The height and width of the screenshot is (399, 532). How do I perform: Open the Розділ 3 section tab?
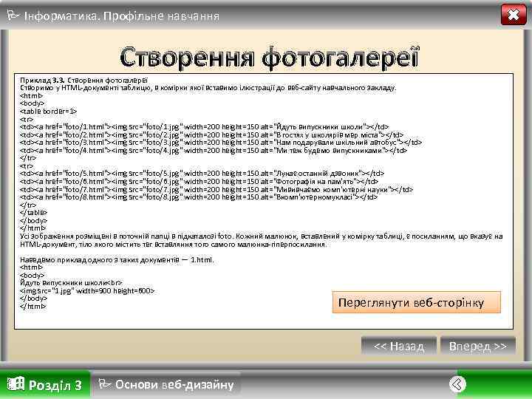(x=45, y=385)
